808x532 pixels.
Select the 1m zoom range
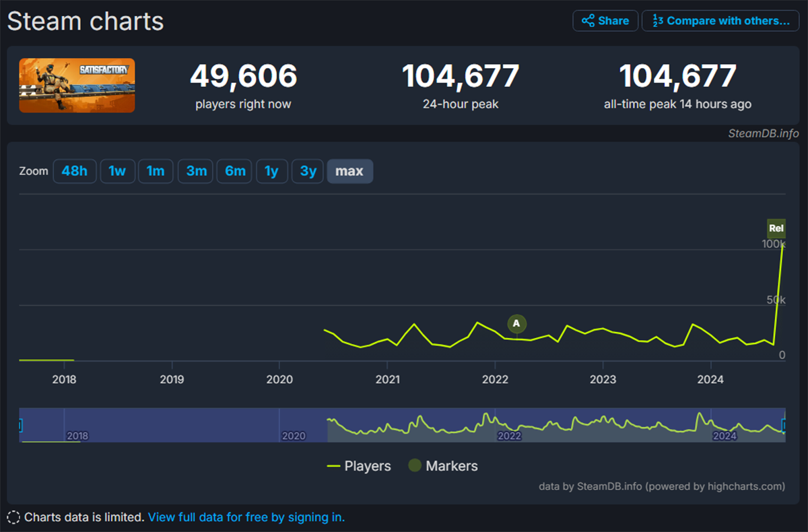pos(156,171)
